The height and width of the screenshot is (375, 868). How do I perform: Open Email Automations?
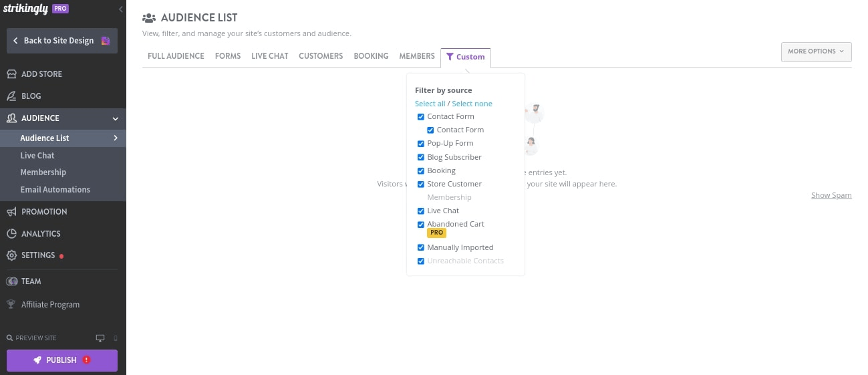click(x=55, y=190)
